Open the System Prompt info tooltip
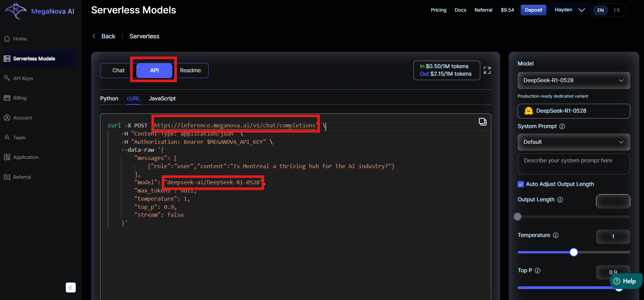 click(x=562, y=126)
